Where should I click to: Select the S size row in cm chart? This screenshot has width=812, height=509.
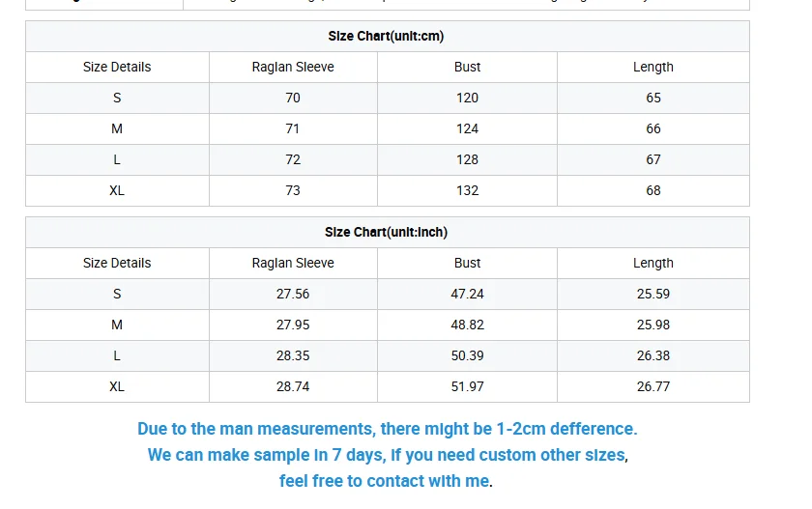[x=388, y=98]
